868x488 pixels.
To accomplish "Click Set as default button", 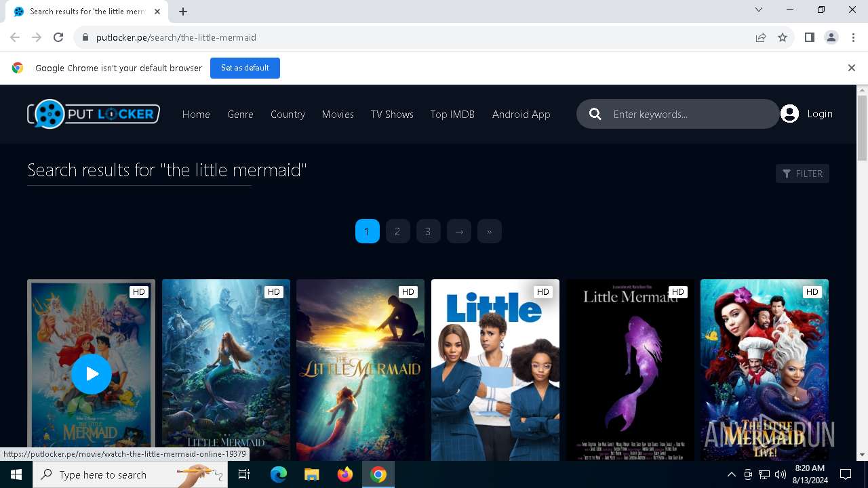I will click(245, 68).
